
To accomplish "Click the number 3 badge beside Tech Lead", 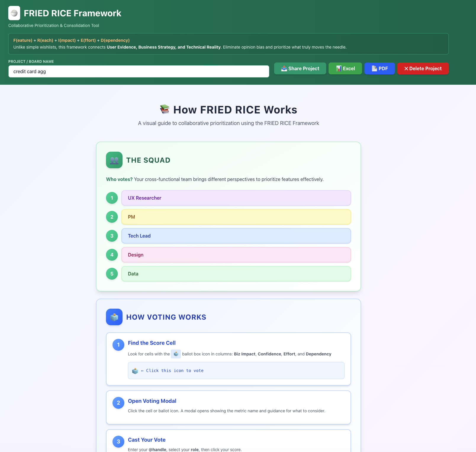I will pos(112,236).
